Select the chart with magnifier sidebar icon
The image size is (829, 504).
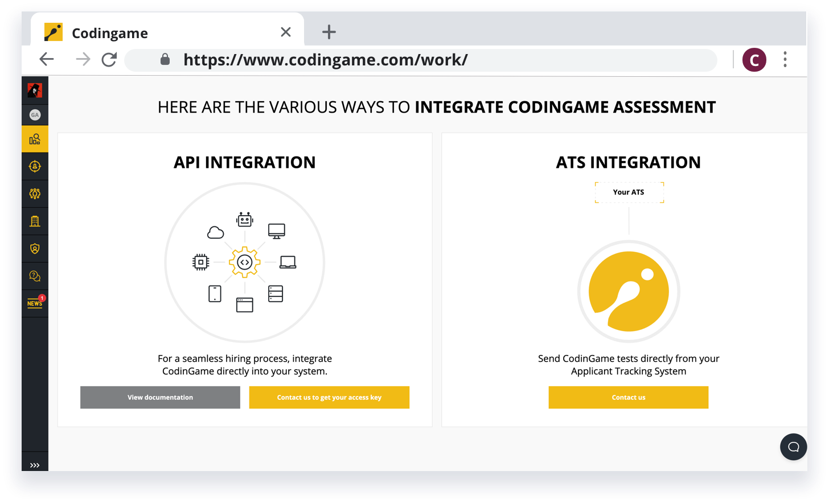(35, 139)
